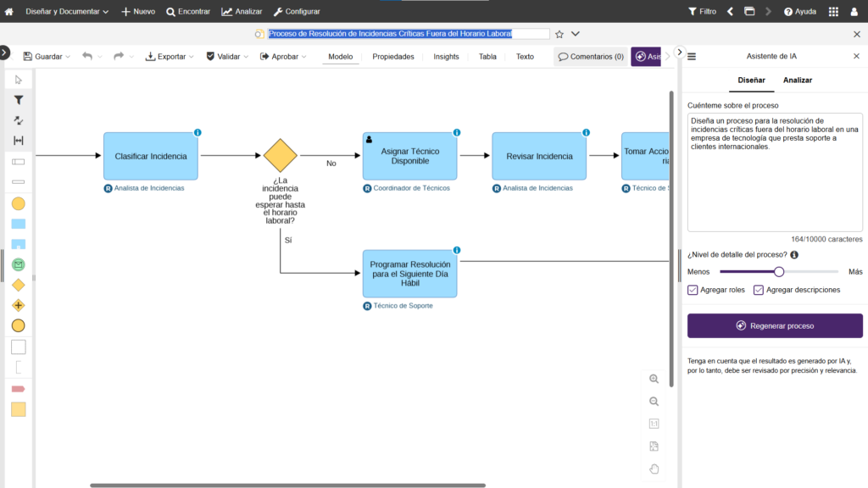
Task: Open the Validar dropdown menu
Action: tap(227, 57)
